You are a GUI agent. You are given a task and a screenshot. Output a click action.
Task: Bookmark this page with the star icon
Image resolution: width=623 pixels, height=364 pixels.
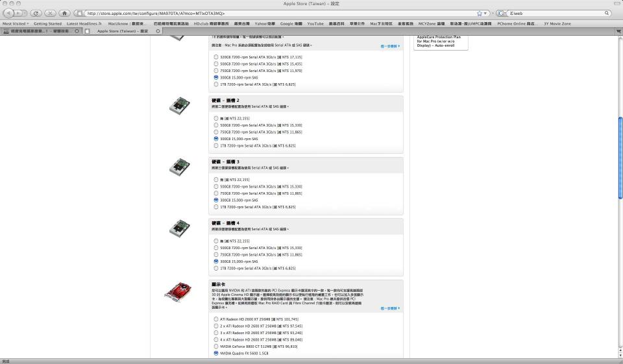pos(480,13)
